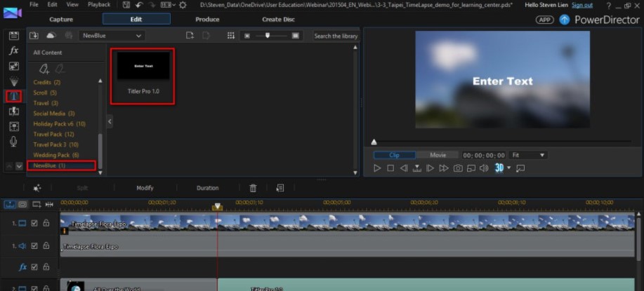644x291 pixels.
Task: Click the more functions list icon
Action: (280, 188)
